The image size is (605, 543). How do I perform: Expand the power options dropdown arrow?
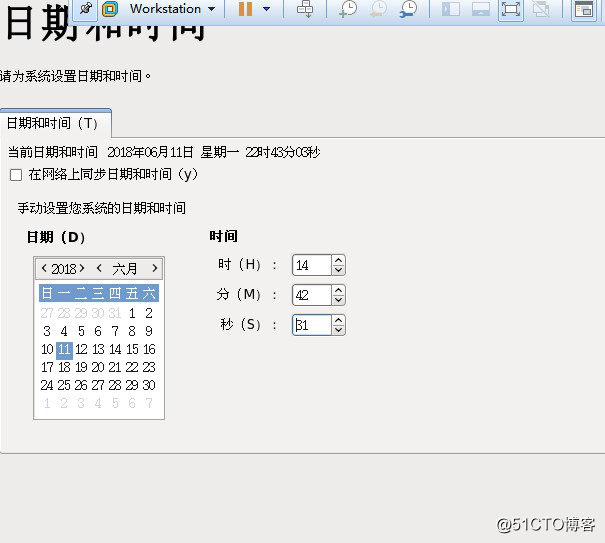point(267,8)
